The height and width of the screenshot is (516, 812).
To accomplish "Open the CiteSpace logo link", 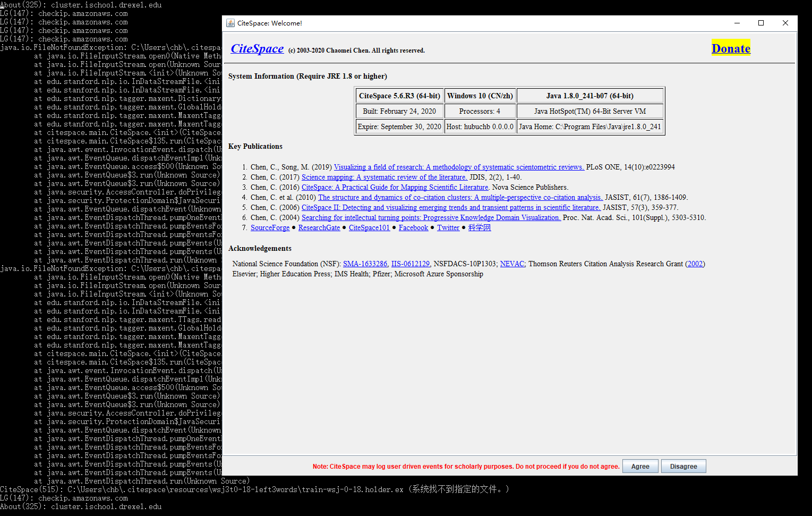I will 257,49.
